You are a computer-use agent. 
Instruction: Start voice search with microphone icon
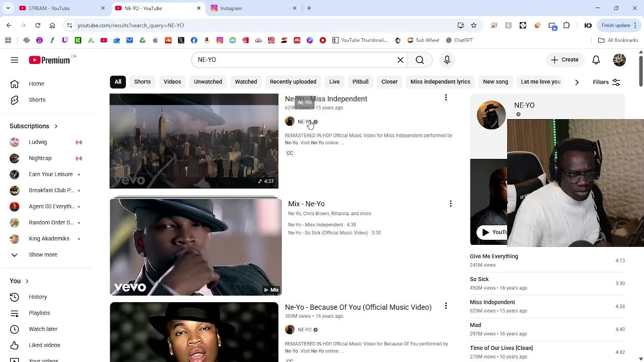click(x=447, y=60)
